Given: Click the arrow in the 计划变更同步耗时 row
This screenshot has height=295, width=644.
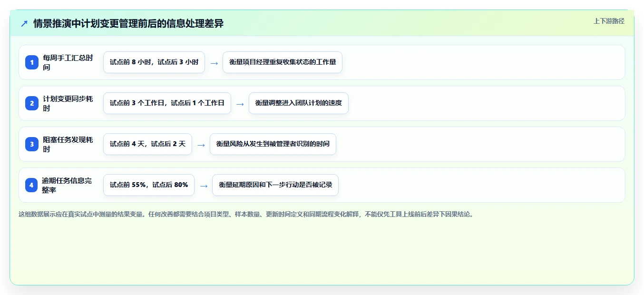Looking at the screenshot, I should click(240, 104).
